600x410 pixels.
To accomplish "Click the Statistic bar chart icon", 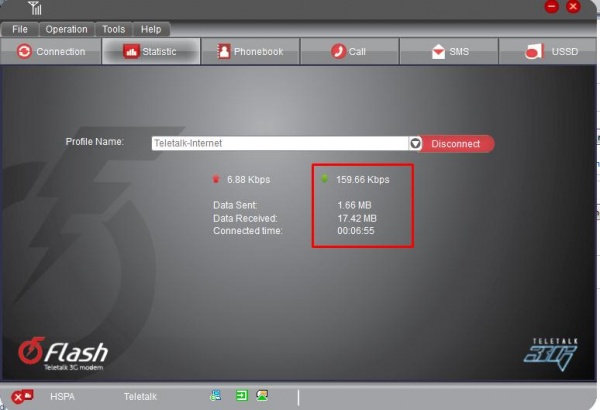I will (131, 51).
